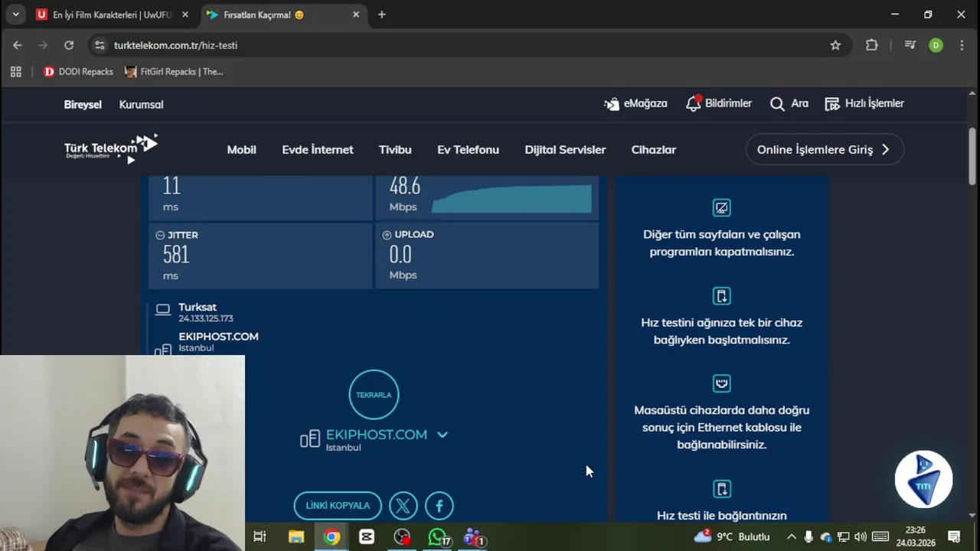Open Ev Telefonu menu
This screenshot has width=980, height=551.
pyautogui.click(x=468, y=150)
